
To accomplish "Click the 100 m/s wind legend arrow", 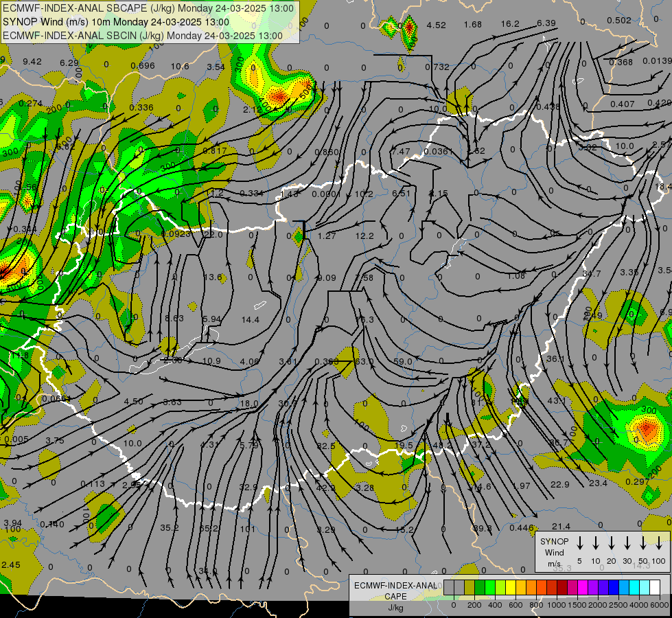I will click(659, 543).
